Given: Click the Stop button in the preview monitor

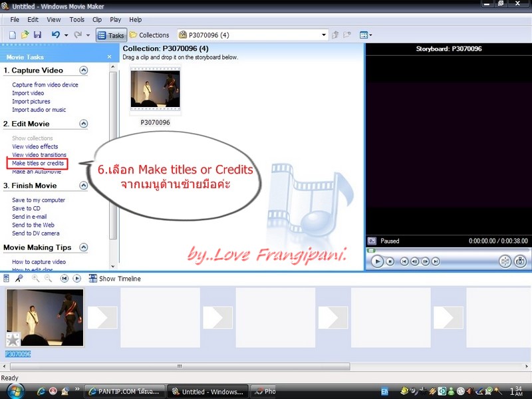Looking at the screenshot, I should [390, 261].
